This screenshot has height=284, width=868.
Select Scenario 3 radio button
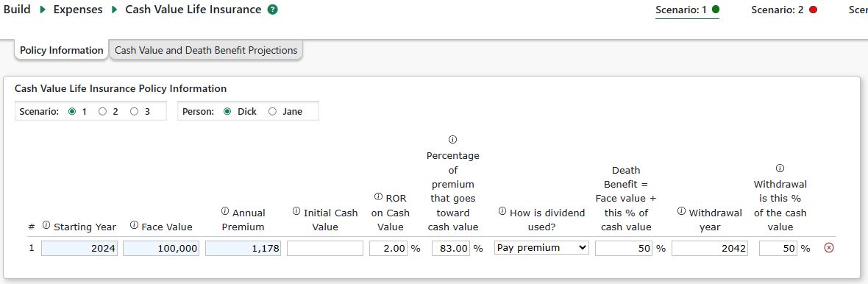point(135,111)
